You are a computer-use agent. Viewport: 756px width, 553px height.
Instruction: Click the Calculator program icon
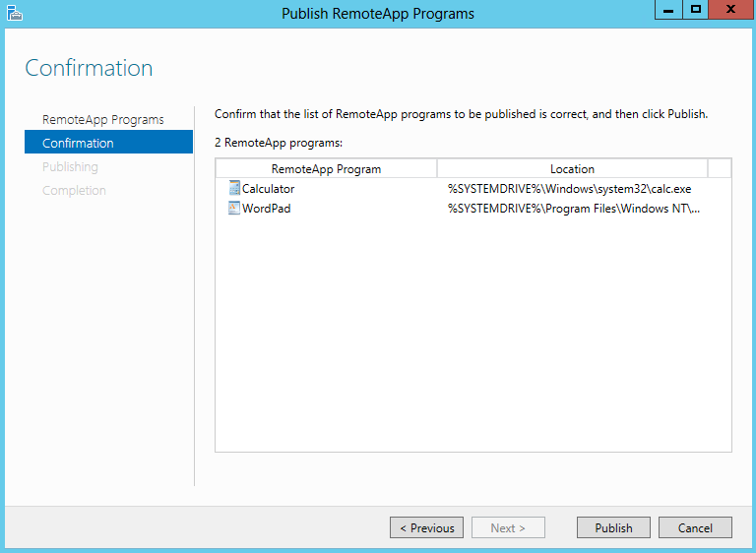click(x=234, y=188)
